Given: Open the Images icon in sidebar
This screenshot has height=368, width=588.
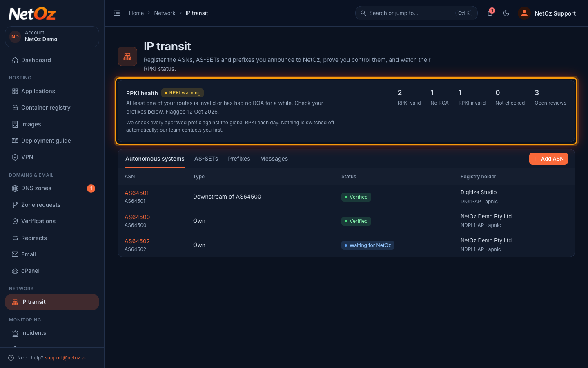Looking at the screenshot, I should [15, 124].
